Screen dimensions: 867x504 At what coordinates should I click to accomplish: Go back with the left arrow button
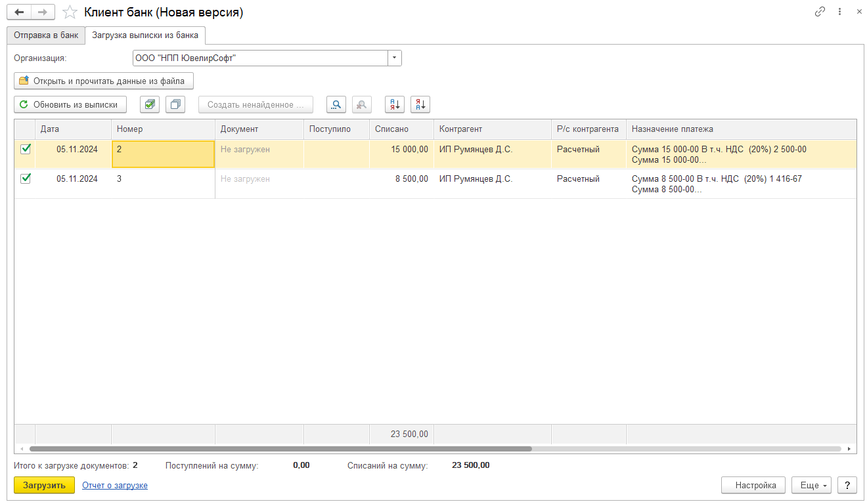(x=19, y=12)
